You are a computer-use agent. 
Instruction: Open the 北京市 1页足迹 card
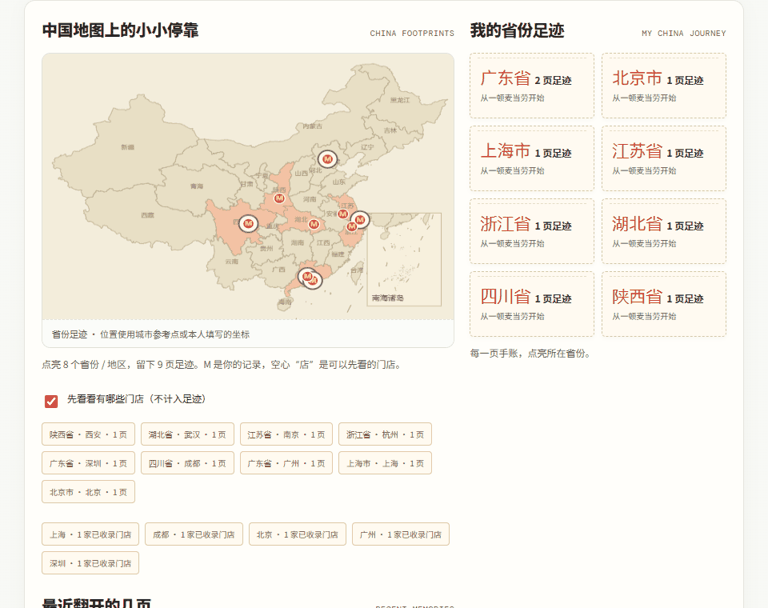(664, 86)
